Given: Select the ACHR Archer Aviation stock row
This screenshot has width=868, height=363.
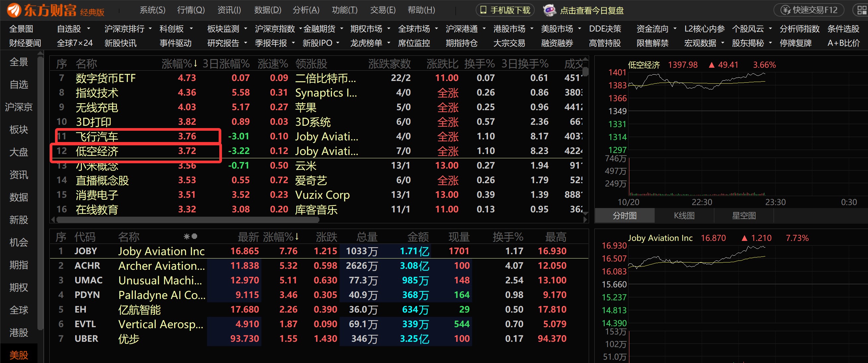Looking at the screenshot, I should (161, 266).
